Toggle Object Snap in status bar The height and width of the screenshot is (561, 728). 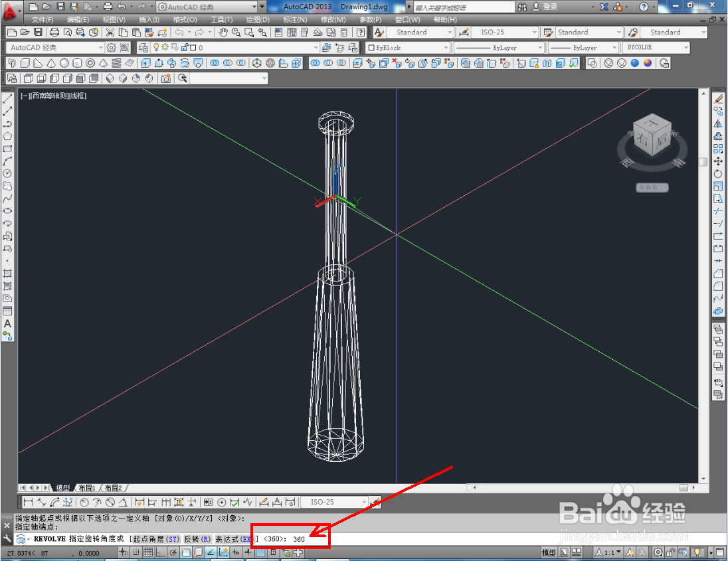coord(186,552)
